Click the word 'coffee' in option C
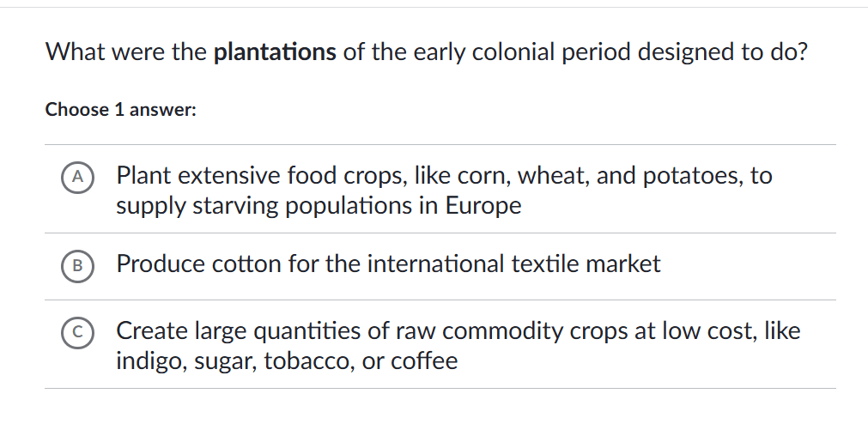 pos(424,361)
